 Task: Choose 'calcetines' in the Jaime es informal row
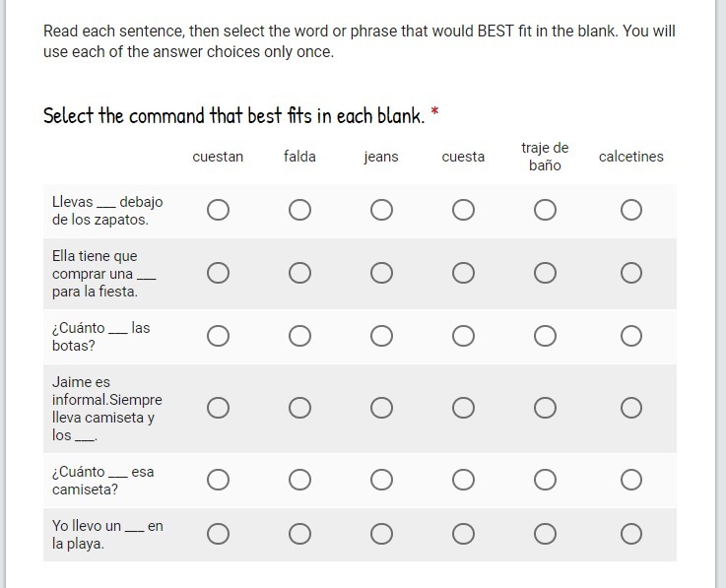click(631, 408)
